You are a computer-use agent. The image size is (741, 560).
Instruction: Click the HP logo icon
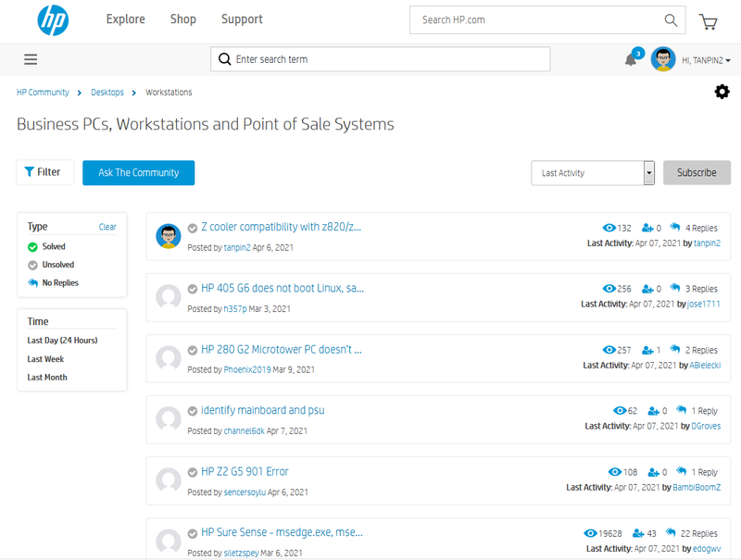point(53,20)
